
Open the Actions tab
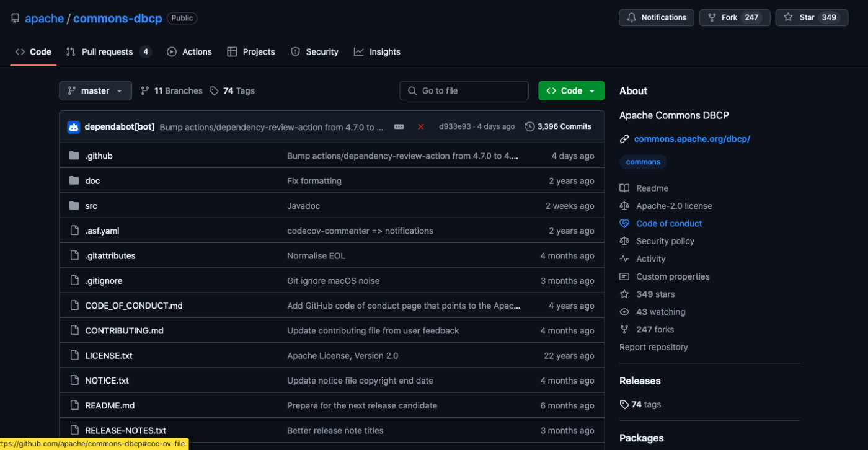190,52
